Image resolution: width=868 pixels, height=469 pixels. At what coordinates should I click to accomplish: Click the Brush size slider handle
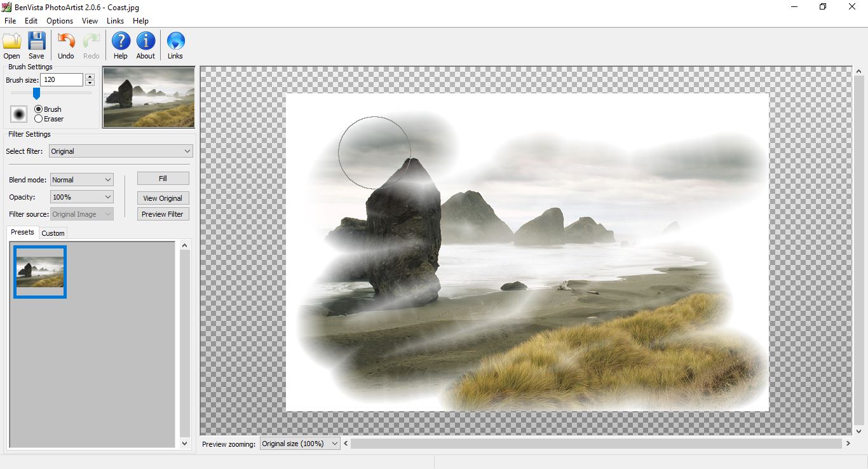point(36,93)
